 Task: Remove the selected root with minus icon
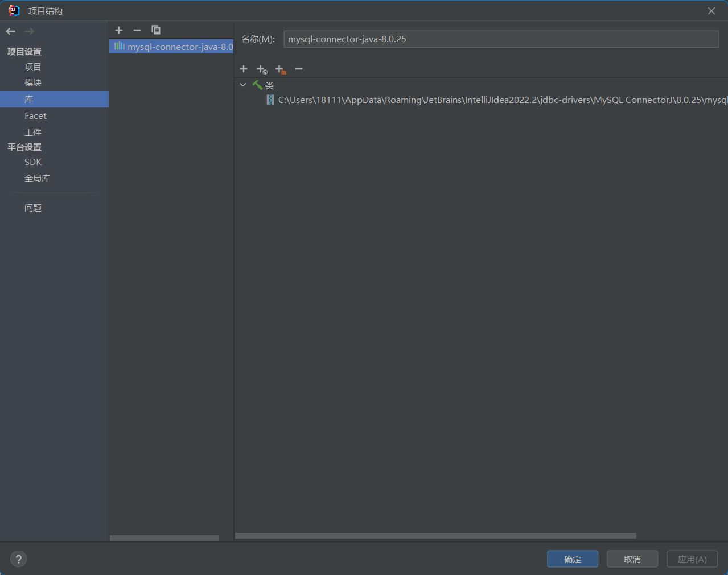tap(299, 69)
